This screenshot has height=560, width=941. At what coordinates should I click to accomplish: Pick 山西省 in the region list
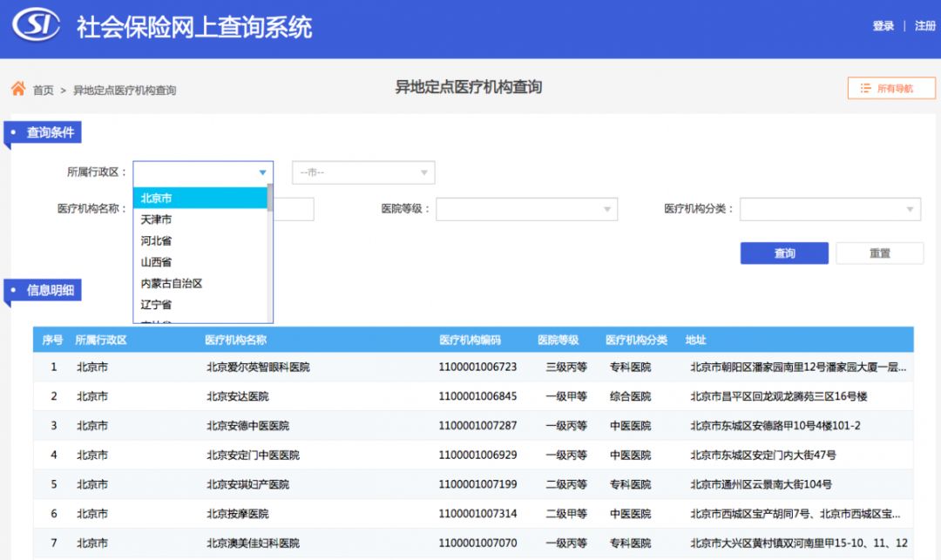(x=157, y=262)
